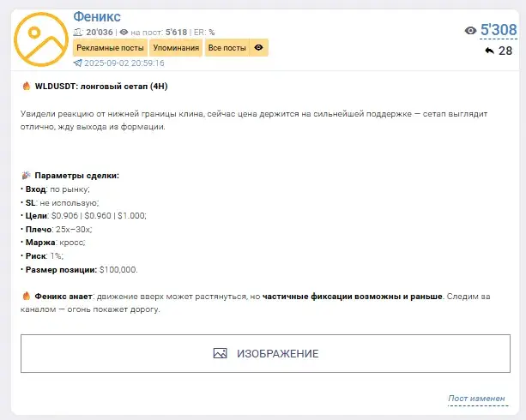Click the party emoji before Параметры сделки
This screenshot has height=420, width=526.
click(26, 176)
